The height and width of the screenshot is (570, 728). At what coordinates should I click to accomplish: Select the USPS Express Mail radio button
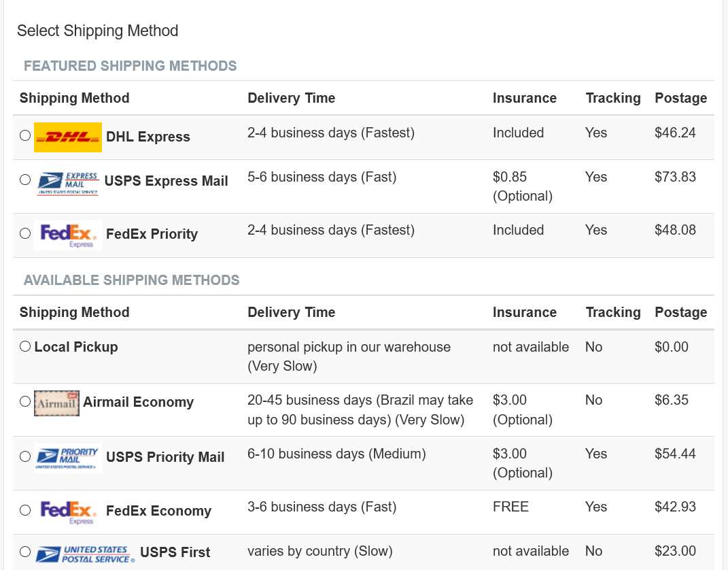(x=25, y=180)
